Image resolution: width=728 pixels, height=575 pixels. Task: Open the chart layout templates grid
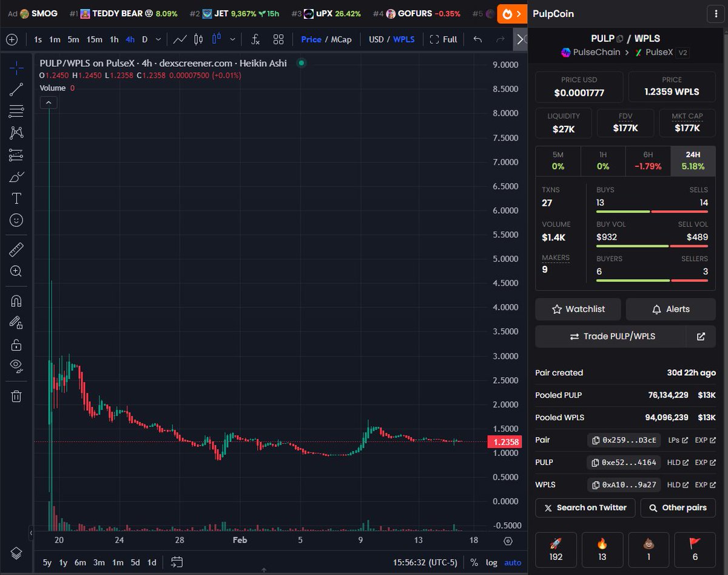coord(278,39)
